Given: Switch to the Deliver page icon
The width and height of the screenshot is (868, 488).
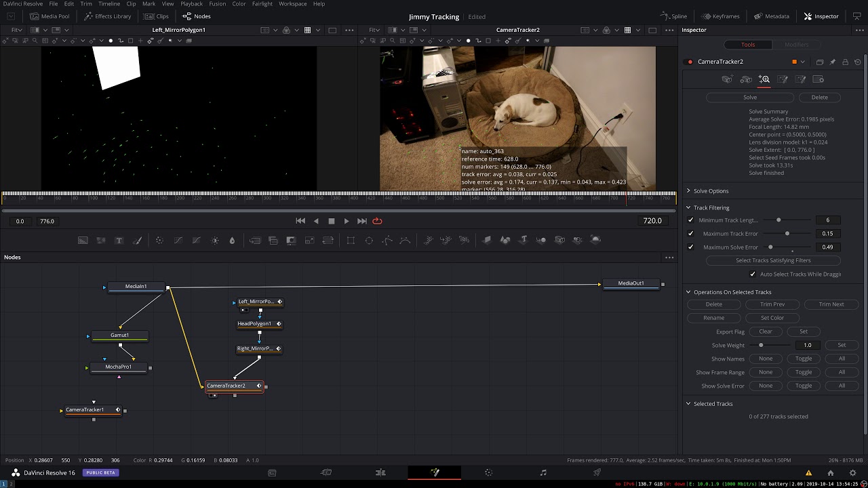Looking at the screenshot, I should click(x=597, y=472).
